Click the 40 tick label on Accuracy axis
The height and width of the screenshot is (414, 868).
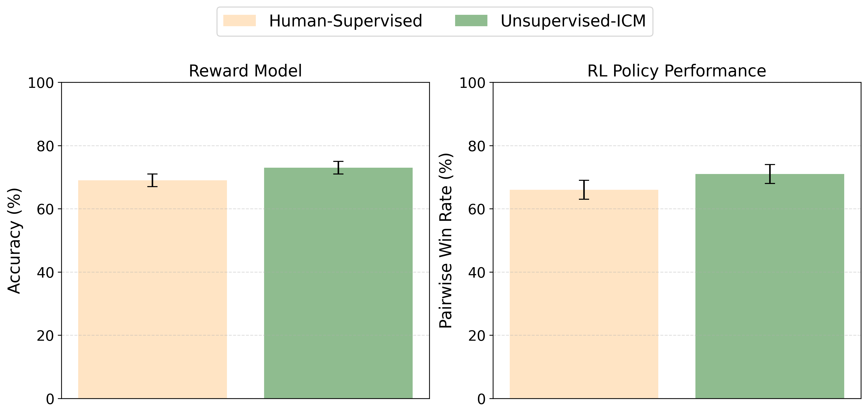(x=45, y=273)
